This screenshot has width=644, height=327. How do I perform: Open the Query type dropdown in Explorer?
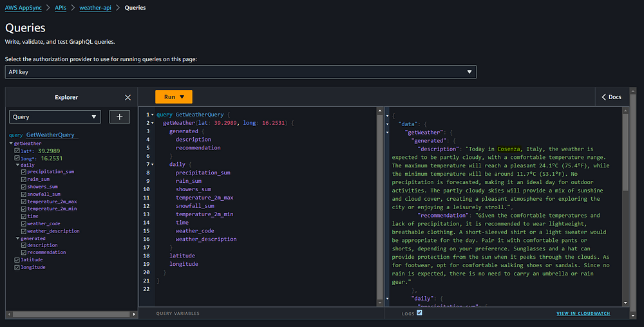55,117
